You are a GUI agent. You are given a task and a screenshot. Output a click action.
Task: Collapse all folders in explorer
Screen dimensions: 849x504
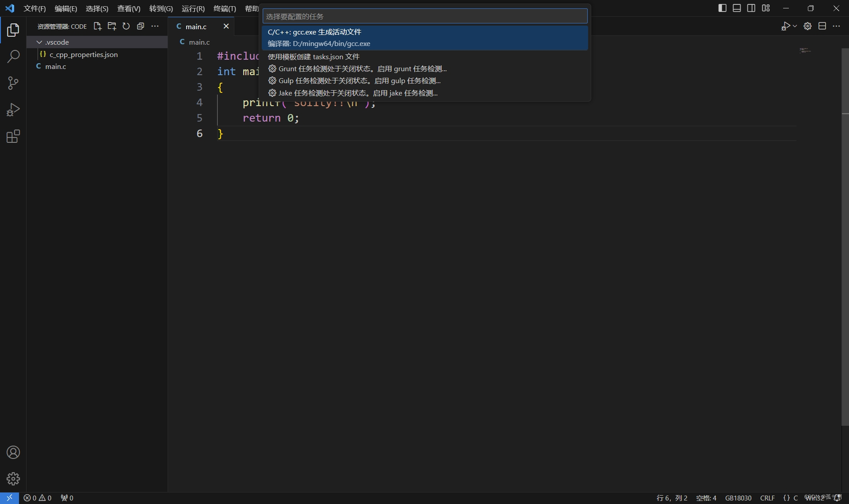141,27
